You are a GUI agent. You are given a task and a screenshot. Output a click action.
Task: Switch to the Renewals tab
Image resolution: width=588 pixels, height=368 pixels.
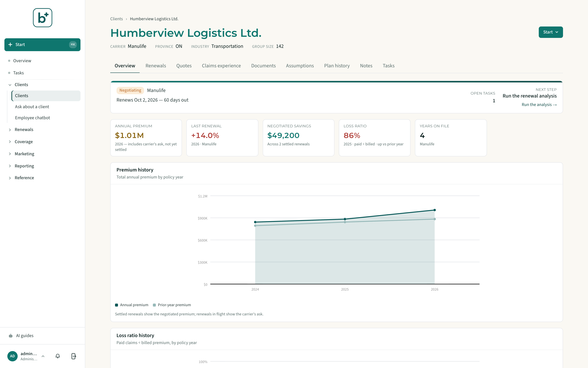pyautogui.click(x=156, y=66)
